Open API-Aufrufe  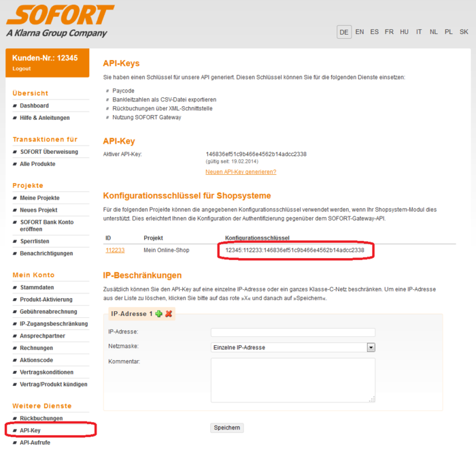tap(35, 442)
